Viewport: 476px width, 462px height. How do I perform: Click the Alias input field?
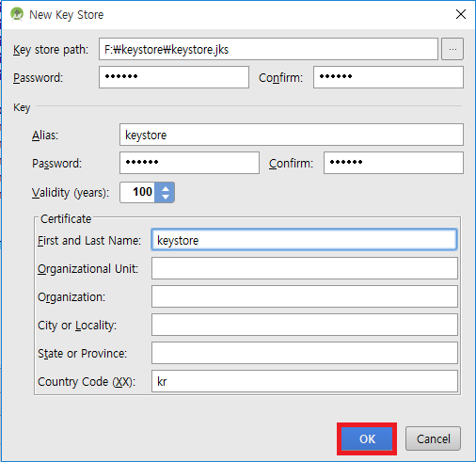292,135
